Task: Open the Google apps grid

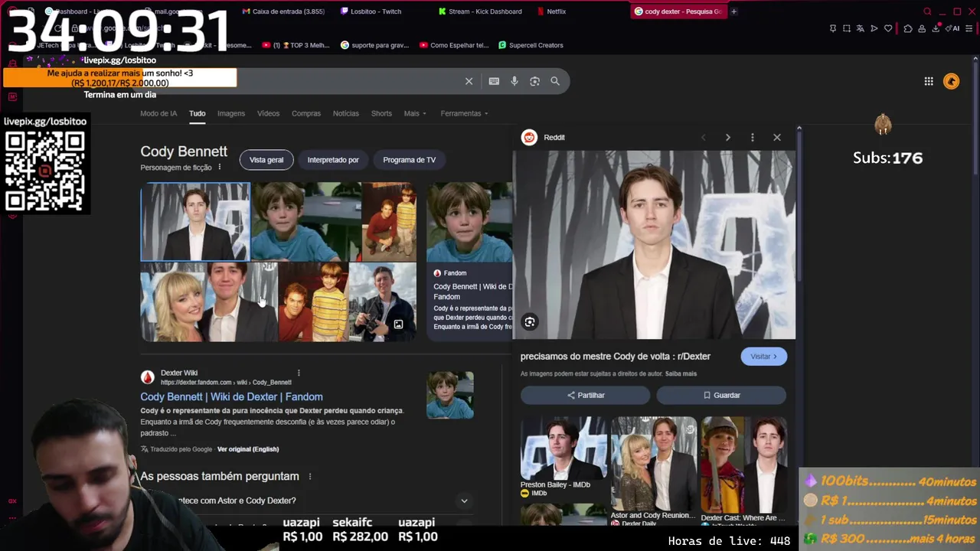Action: click(x=929, y=81)
